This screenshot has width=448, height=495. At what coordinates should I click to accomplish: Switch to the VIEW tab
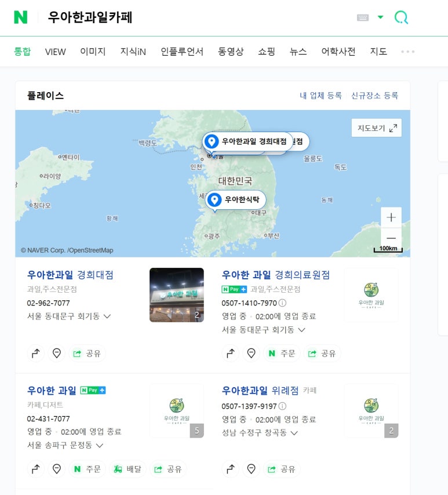pos(55,52)
